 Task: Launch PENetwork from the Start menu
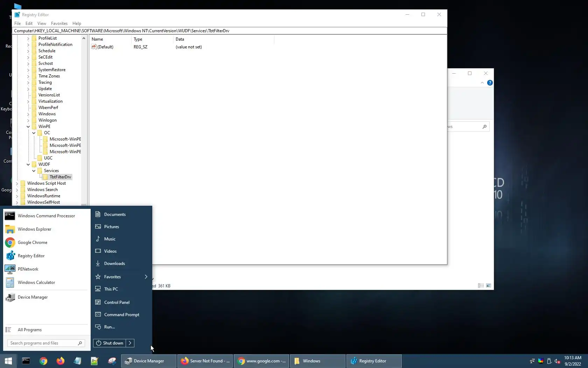tap(47, 269)
